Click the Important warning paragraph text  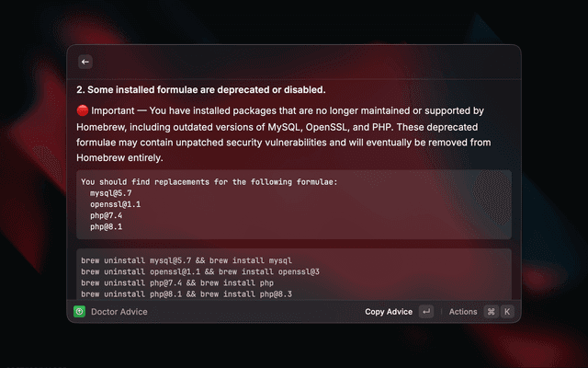point(284,134)
